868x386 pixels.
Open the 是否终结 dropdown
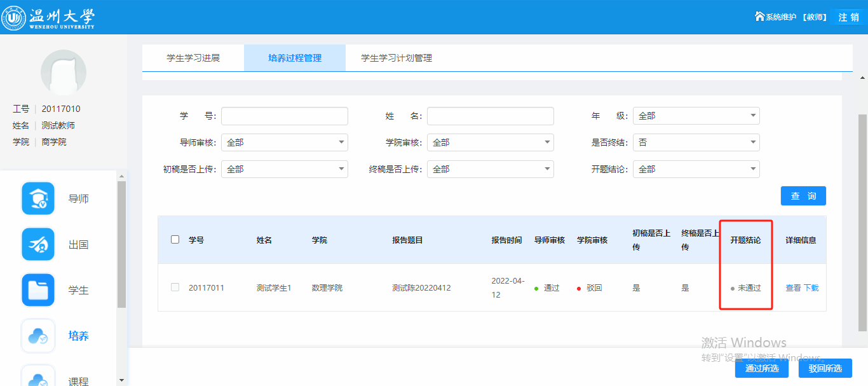[696, 142]
